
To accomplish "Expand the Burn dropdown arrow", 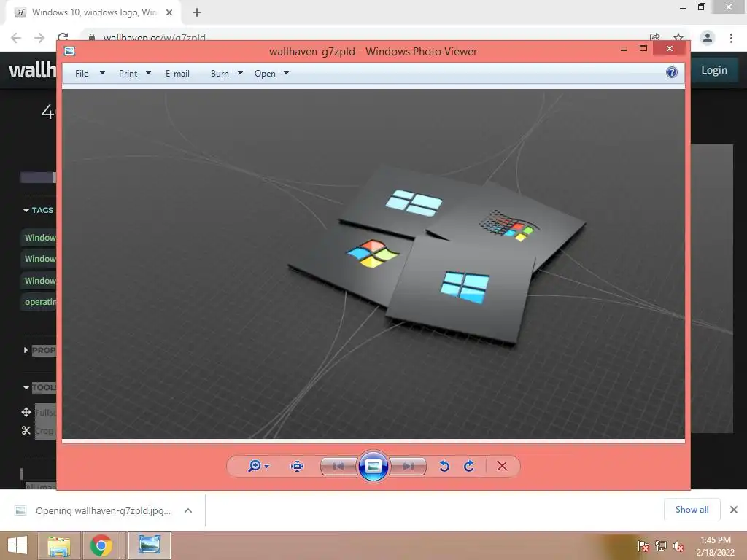I will (x=240, y=73).
